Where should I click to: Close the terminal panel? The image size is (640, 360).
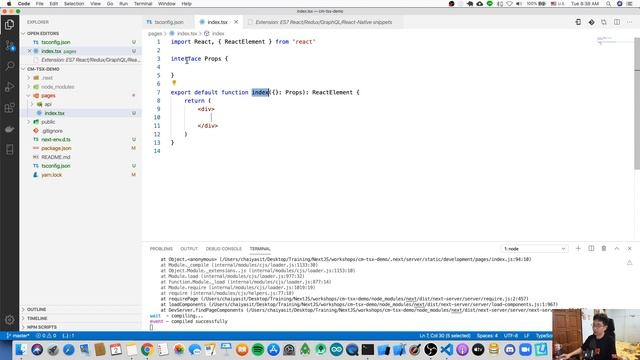coord(629,249)
